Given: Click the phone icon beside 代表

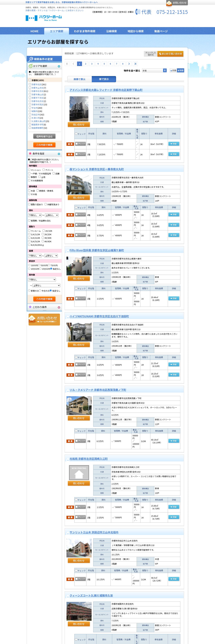Looking at the screenshot, I should click(x=138, y=12).
